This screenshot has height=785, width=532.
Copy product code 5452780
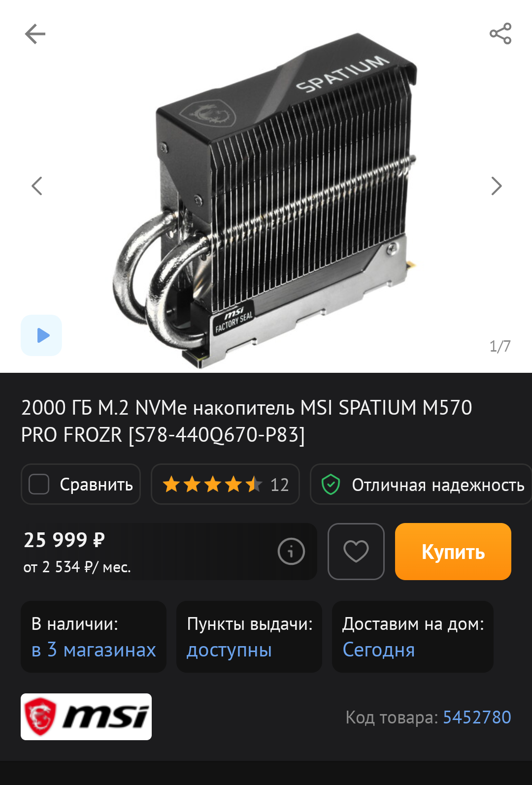477,717
